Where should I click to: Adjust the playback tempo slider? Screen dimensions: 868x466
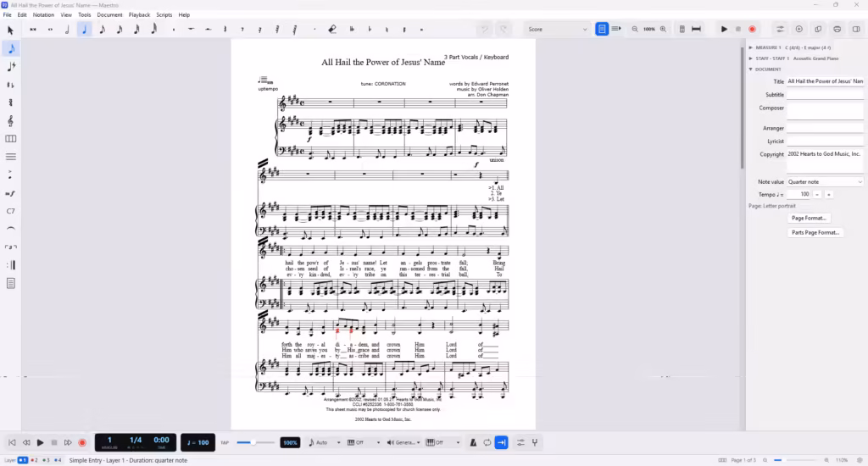255,442
